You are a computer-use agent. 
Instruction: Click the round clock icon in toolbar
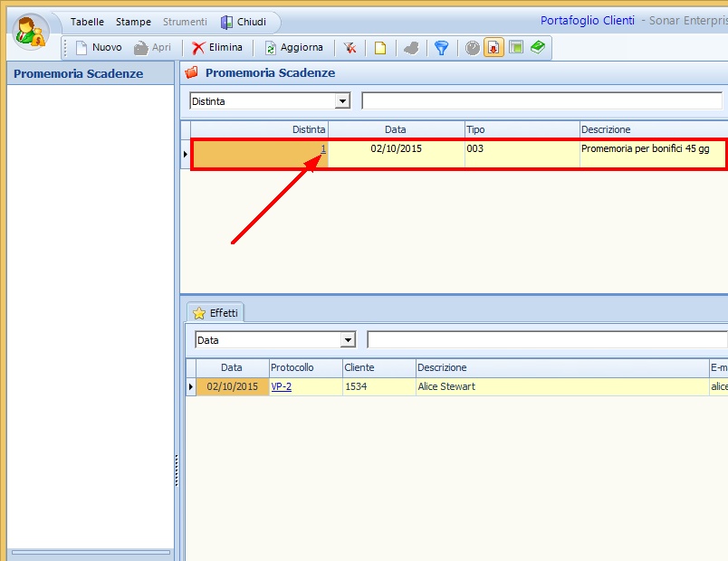point(473,48)
